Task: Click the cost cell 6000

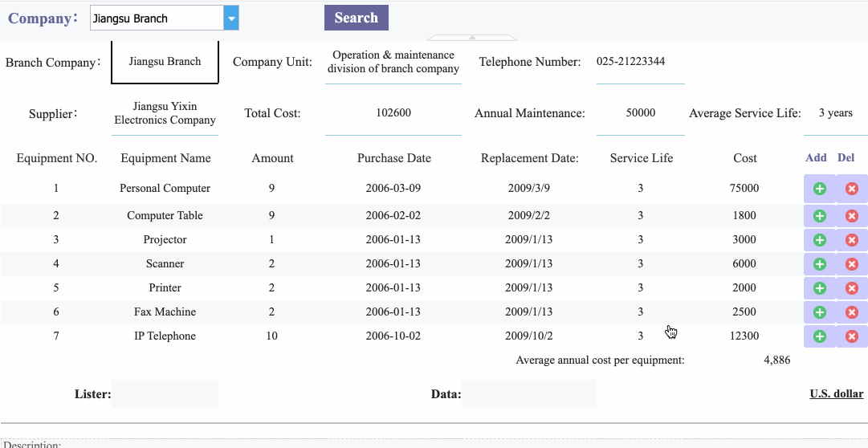Action: (744, 263)
